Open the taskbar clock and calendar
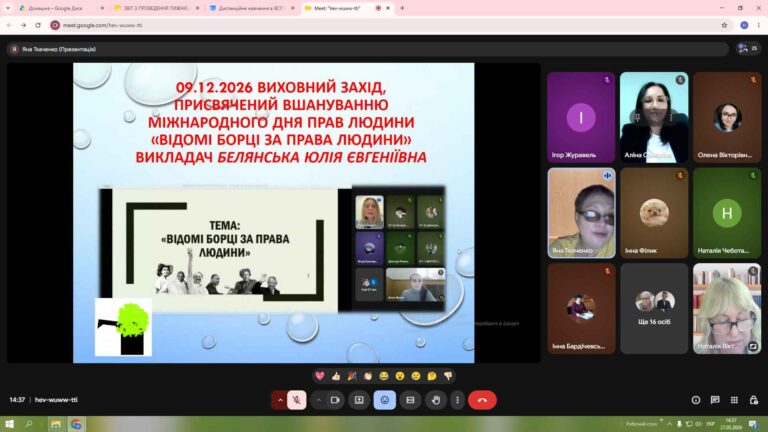Image resolution: width=768 pixels, height=432 pixels. click(731, 424)
